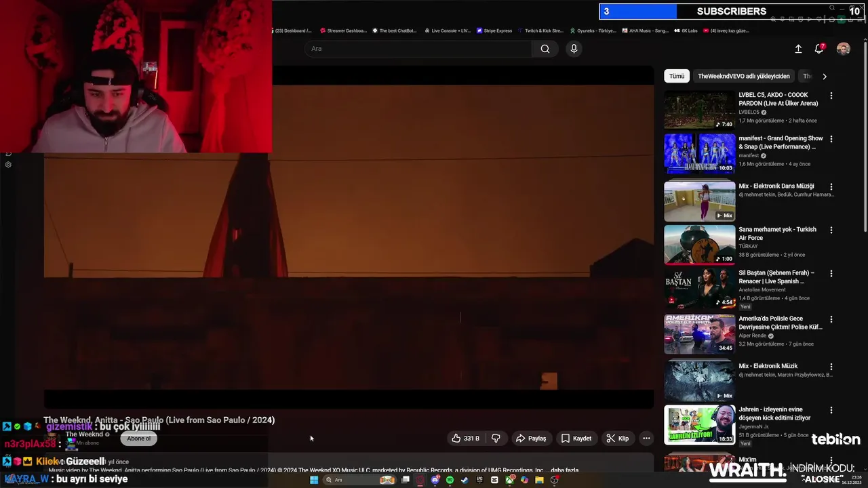
Task: Open Jahrein izleyenin evine thumbnail
Action: tap(699, 424)
